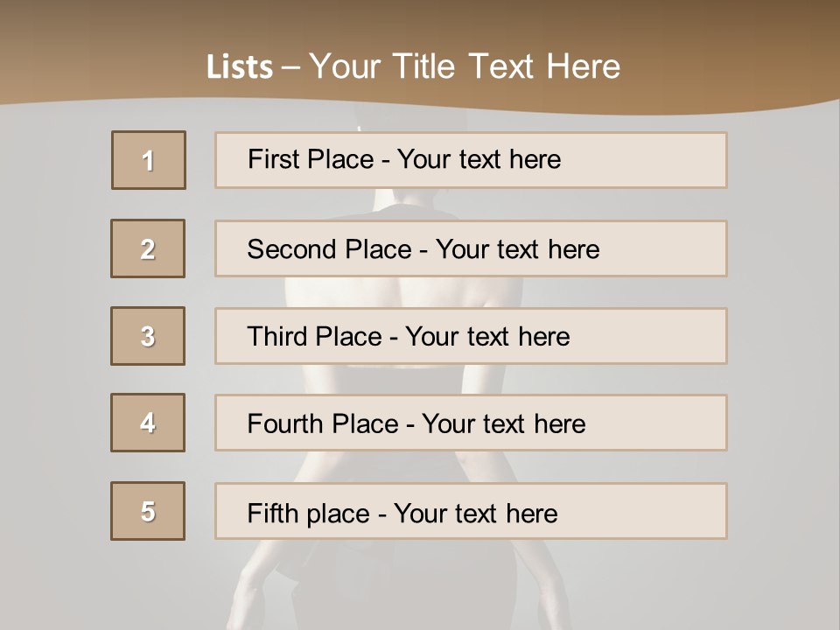Click the number 2 box
840x630 pixels.
pos(148,248)
